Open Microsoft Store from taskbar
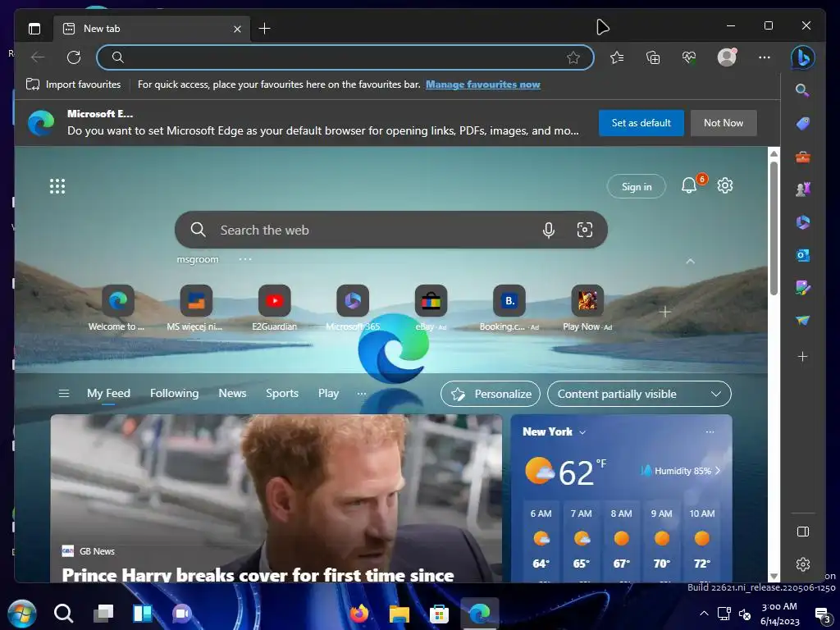Screen dimensions: 840x630 [439, 614]
